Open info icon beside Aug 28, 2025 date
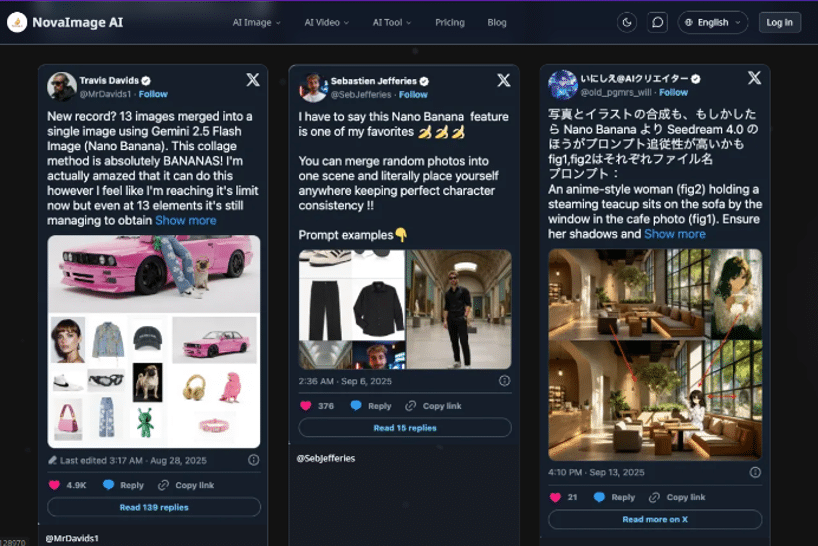 click(254, 460)
